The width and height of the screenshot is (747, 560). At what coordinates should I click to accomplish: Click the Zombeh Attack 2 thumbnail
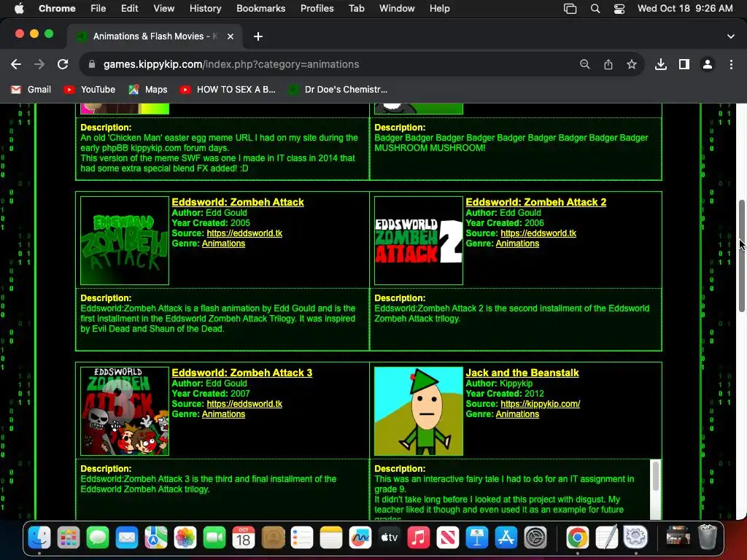click(x=419, y=241)
